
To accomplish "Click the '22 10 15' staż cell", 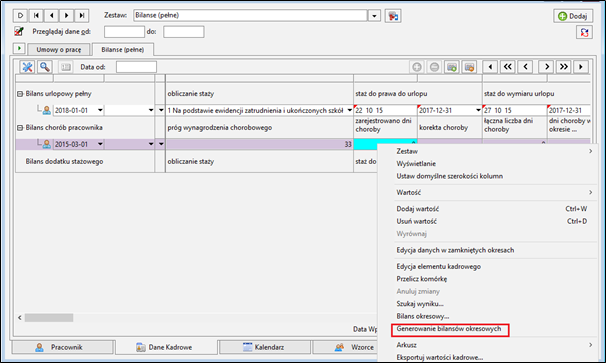I will click(x=385, y=111).
